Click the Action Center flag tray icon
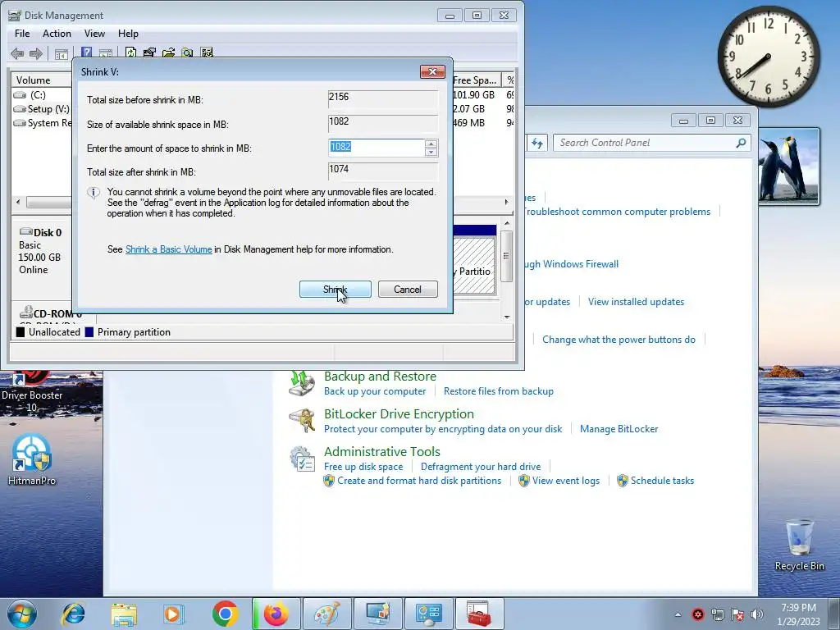840x630 pixels. (737, 614)
